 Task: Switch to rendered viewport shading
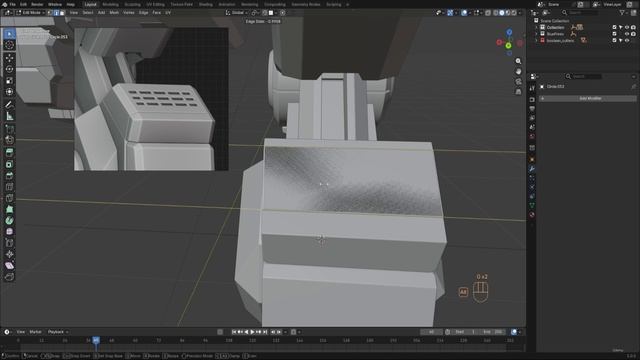point(514,13)
